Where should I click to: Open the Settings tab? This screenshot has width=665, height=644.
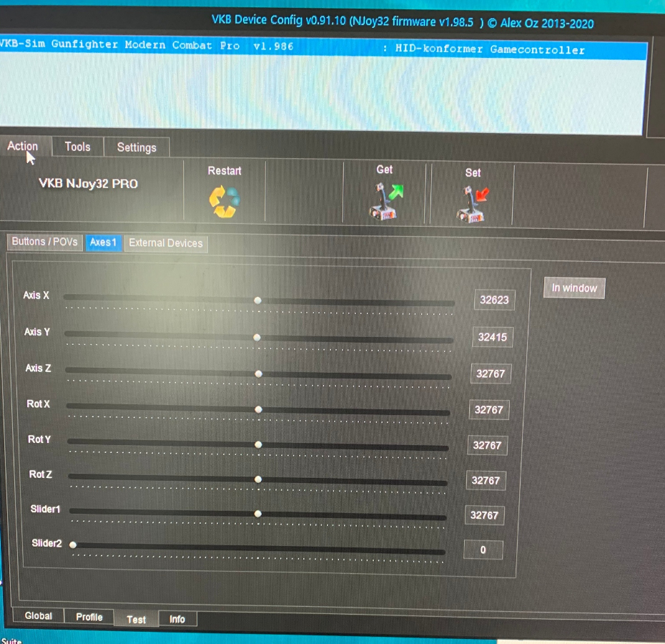coord(137,147)
